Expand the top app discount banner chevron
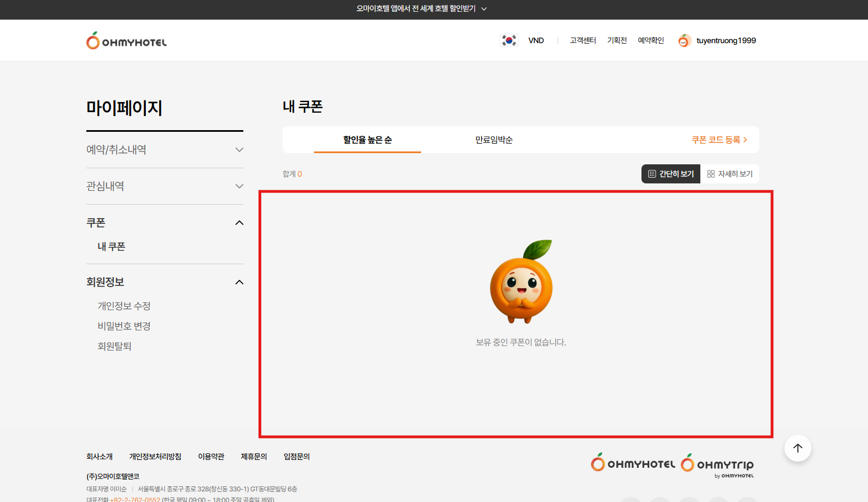The width and height of the screenshot is (868, 502). (484, 9)
